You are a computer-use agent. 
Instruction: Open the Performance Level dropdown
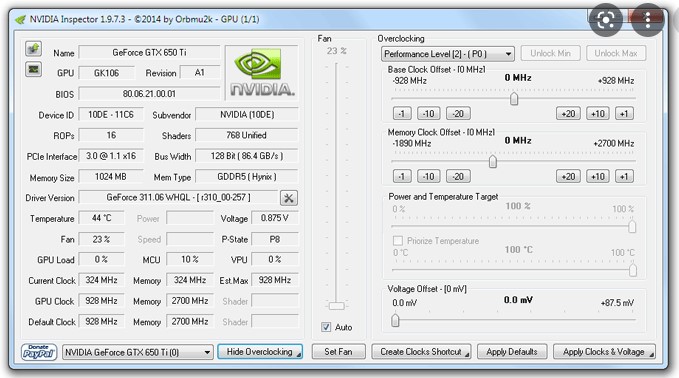coord(448,54)
